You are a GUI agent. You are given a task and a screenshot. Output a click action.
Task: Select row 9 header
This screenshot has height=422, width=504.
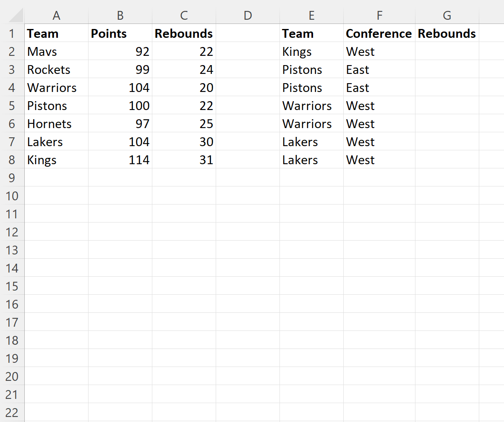12,178
